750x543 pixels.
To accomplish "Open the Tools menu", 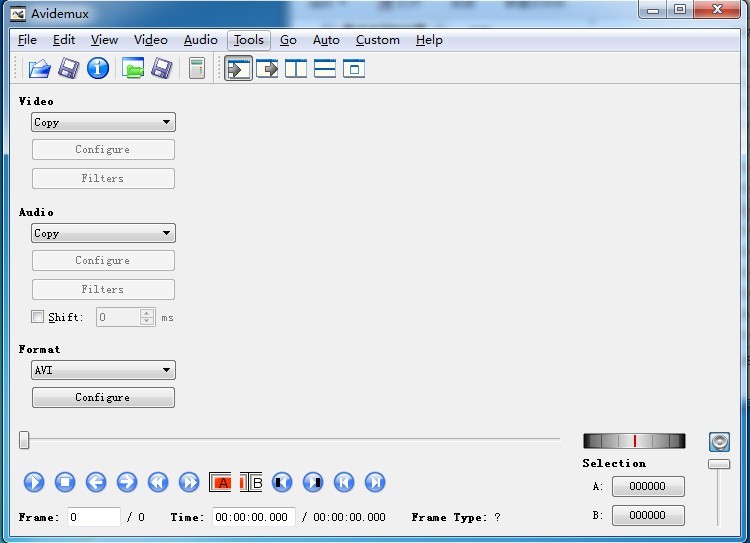I will [x=248, y=40].
